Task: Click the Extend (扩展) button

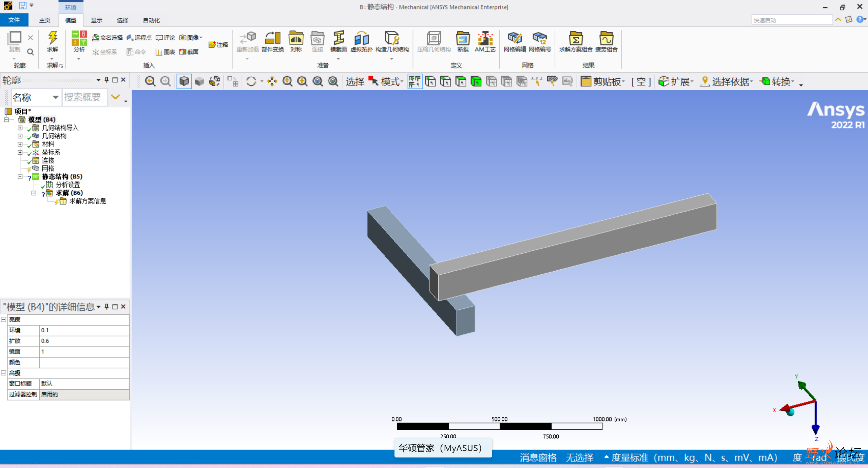Action: click(x=676, y=81)
